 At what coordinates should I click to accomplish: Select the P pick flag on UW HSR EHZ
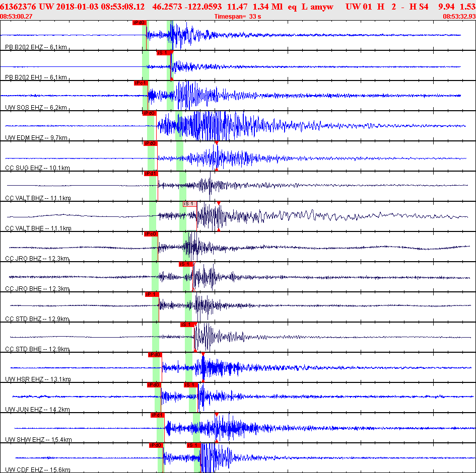155,355
